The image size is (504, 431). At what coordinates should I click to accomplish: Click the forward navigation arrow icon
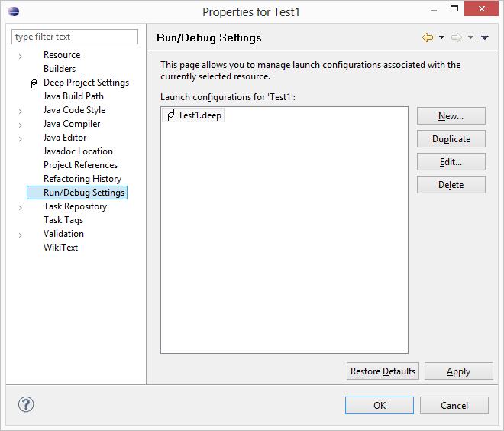pos(457,37)
